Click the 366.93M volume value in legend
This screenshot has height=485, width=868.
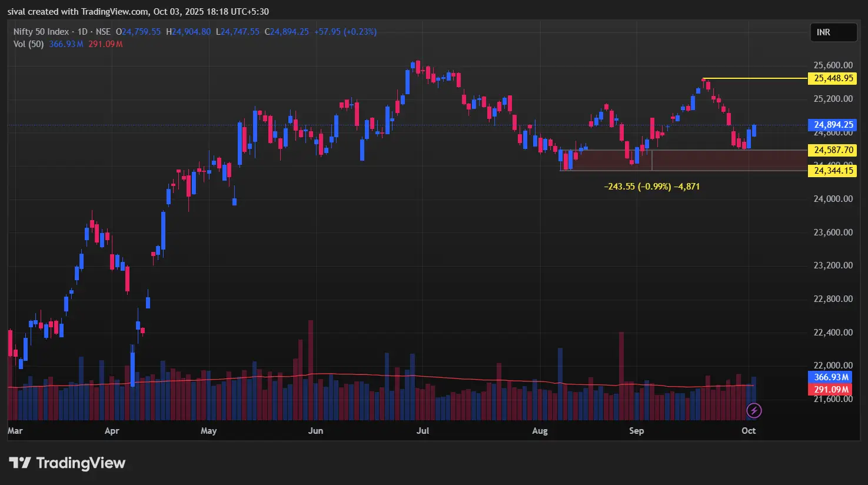click(x=66, y=44)
